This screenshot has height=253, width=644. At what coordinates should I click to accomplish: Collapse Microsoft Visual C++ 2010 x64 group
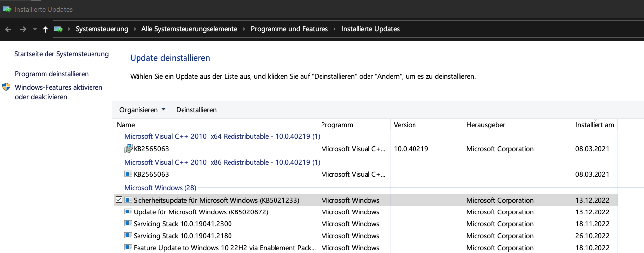(x=222, y=136)
